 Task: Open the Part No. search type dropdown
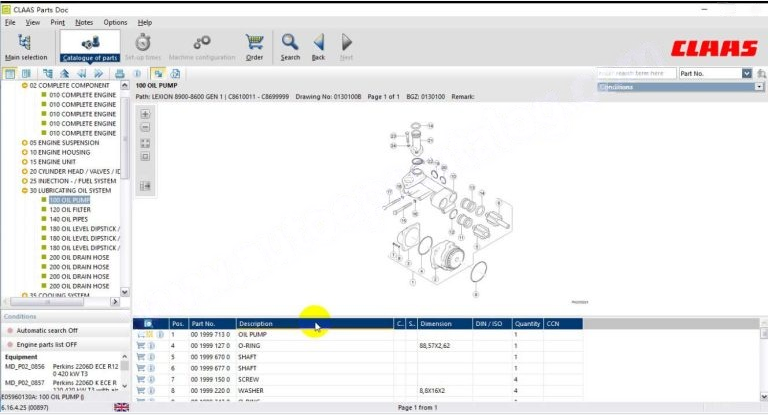(x=746, y=73)
